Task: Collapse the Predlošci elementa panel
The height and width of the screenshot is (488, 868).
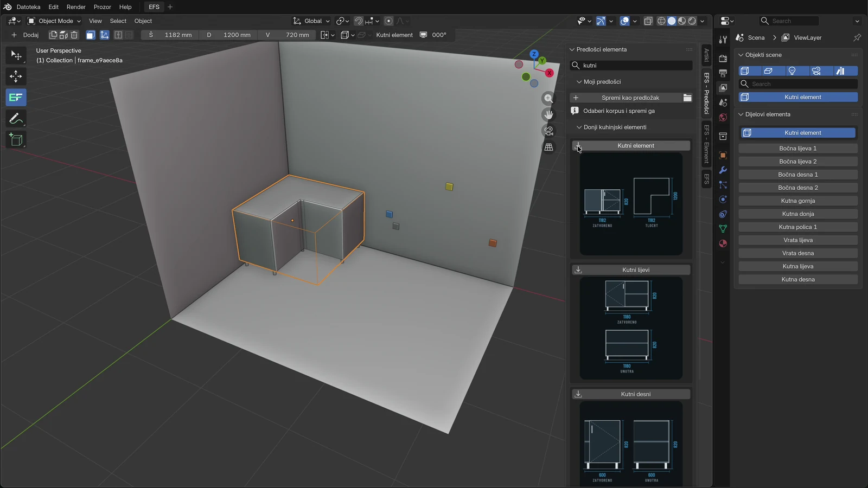Action: pos(572,49)
